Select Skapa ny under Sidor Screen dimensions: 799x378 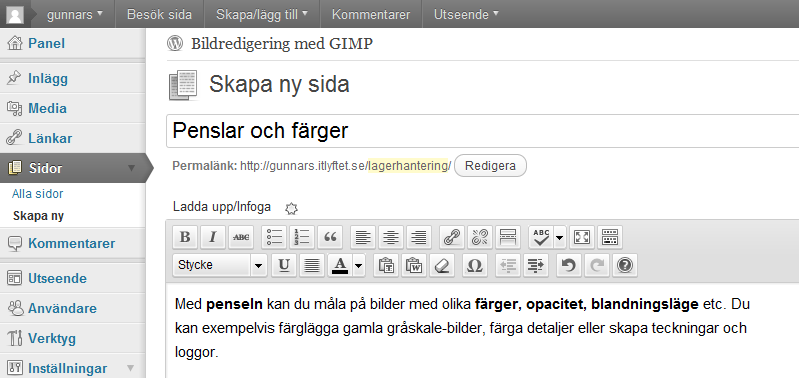(39, 216)
